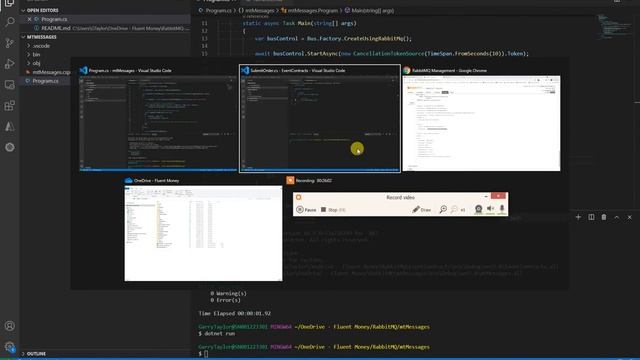Maximize the terminal panel with the chevron icon
The height and width of the screenshot is (360, 640).
pos(617,217)
